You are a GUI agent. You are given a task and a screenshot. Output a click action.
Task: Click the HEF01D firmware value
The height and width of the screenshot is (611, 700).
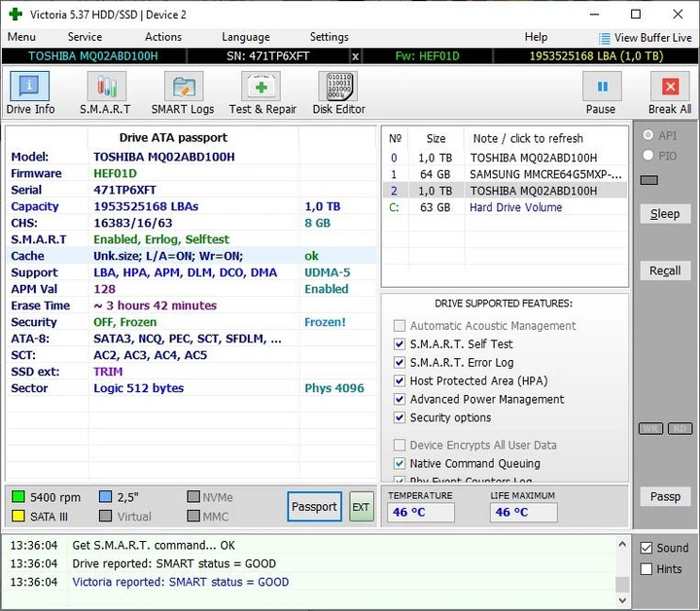click(115, 173)
